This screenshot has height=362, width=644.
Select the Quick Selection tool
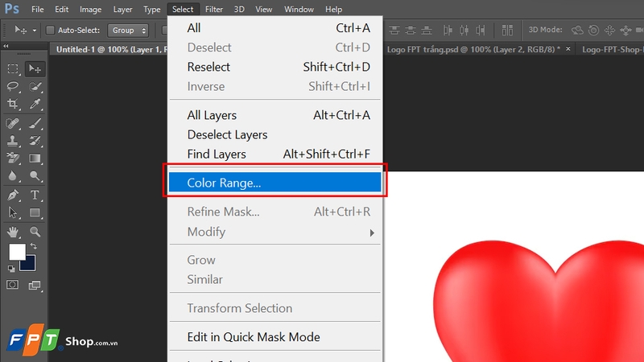pos(35,86)
